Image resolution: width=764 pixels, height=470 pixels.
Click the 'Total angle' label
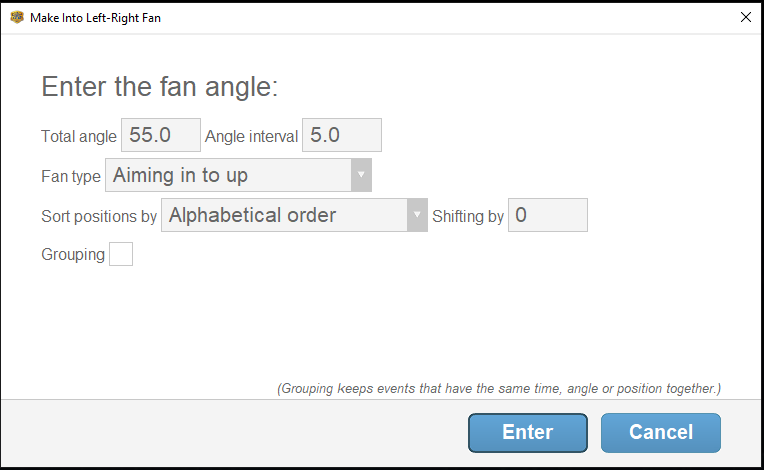point(79,136)
